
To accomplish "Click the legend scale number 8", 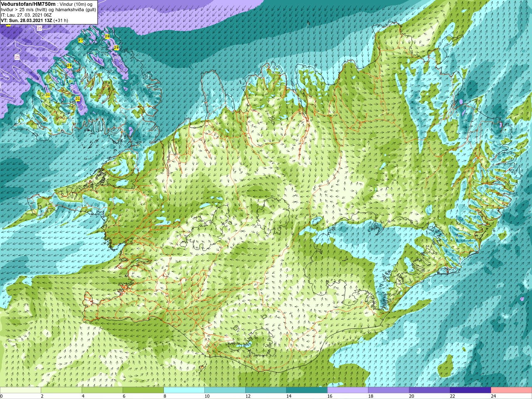I will (165, 396).
